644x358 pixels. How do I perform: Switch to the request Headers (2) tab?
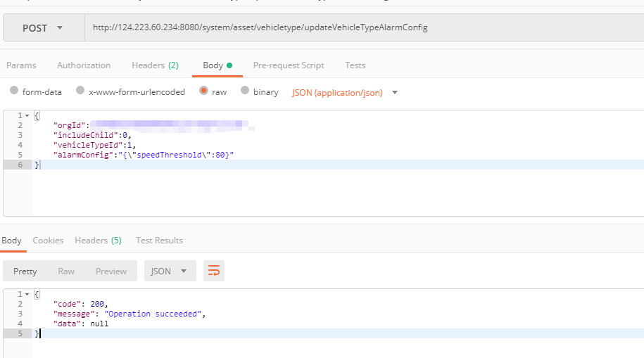(155, 65)
